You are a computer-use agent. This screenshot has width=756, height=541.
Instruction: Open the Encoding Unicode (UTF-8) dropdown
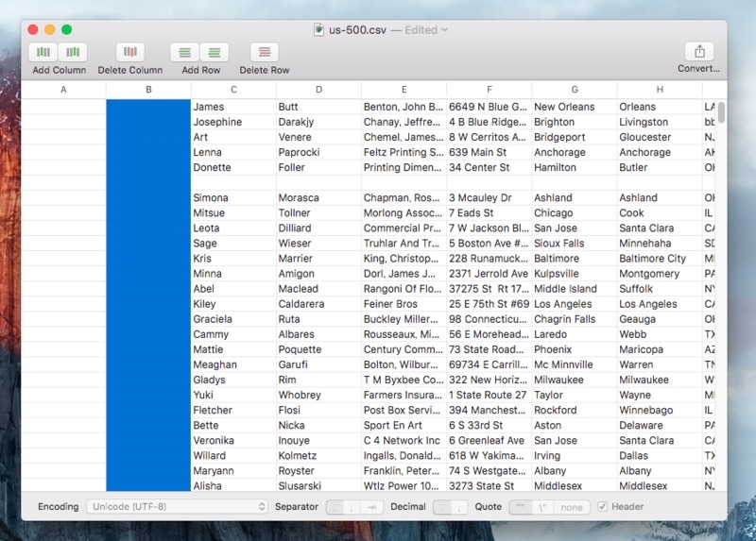(178, 507)
